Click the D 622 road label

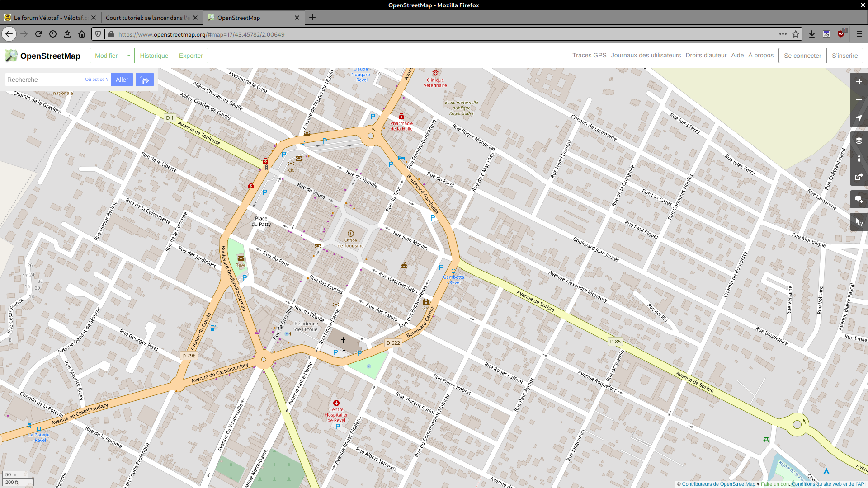[x=393, y=343]
